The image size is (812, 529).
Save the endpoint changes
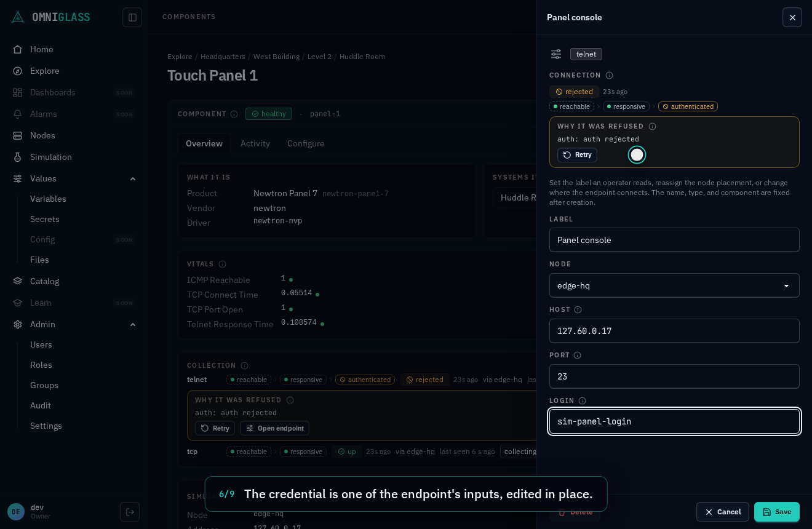pos(777,512)
